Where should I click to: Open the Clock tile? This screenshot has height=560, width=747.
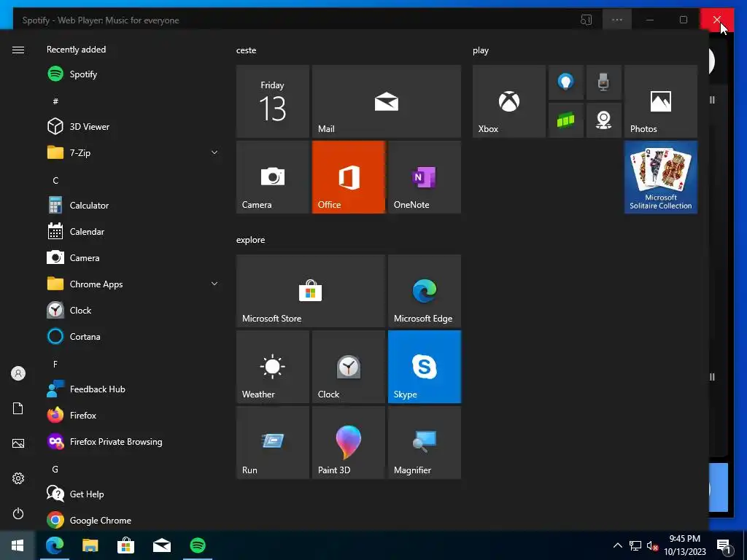[348, 367]
